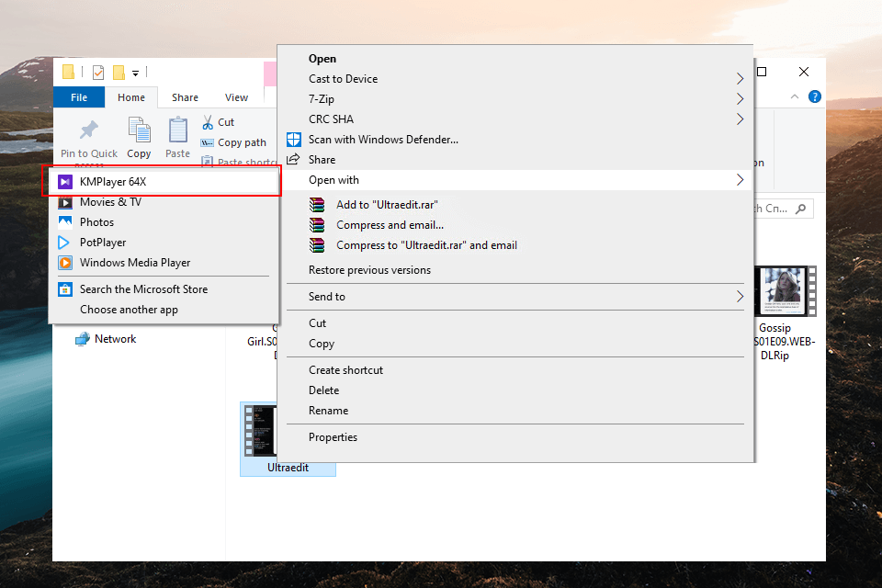This screenshot has width=882, height=588.
Task: Select Network in the navigation pane
Action: 115,339
